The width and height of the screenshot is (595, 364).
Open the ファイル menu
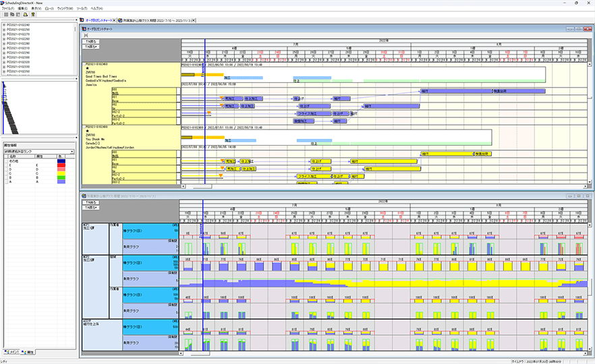[x=7, y=8]
